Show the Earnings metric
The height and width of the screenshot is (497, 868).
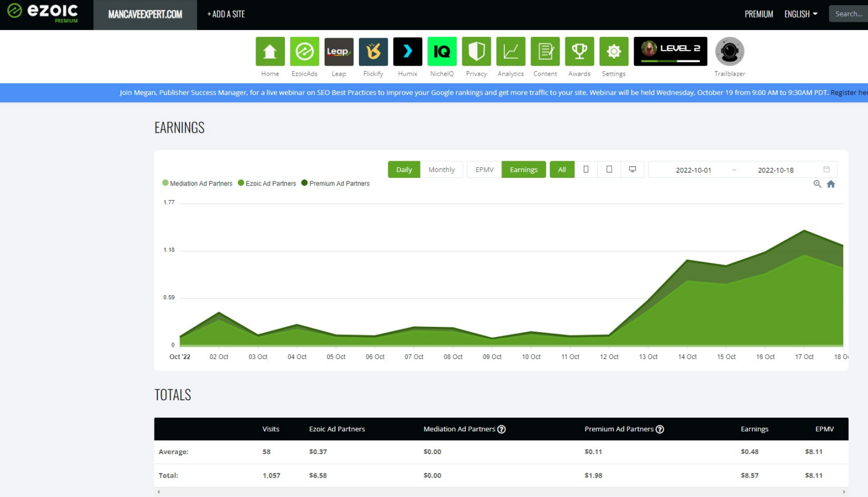tap(524, 170)
